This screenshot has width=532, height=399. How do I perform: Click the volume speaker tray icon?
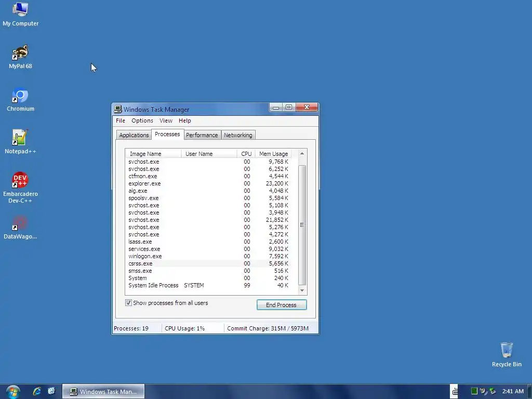click(x=484, y=391)
